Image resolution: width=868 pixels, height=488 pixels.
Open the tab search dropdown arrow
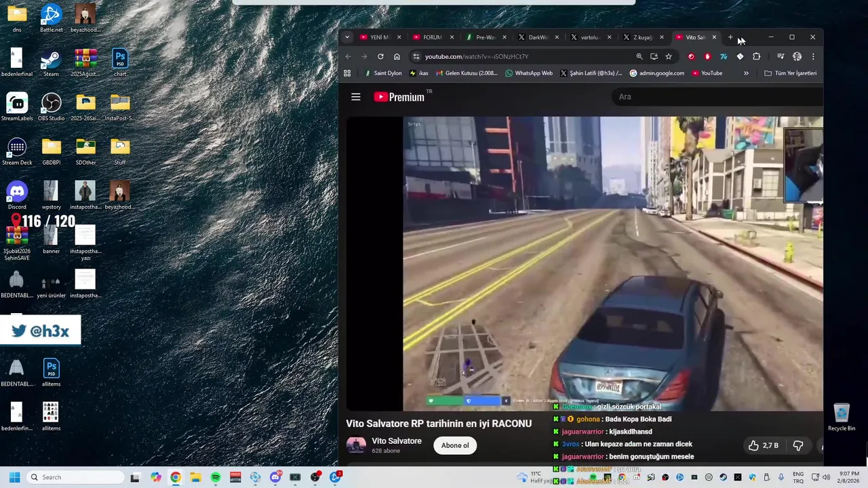pos(347,37)
